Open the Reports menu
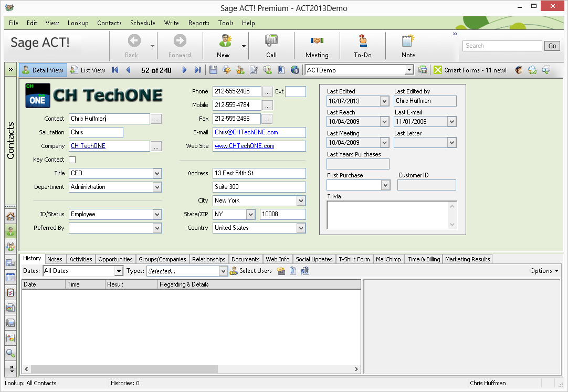568x392 pixels. [x=198, y=23]
